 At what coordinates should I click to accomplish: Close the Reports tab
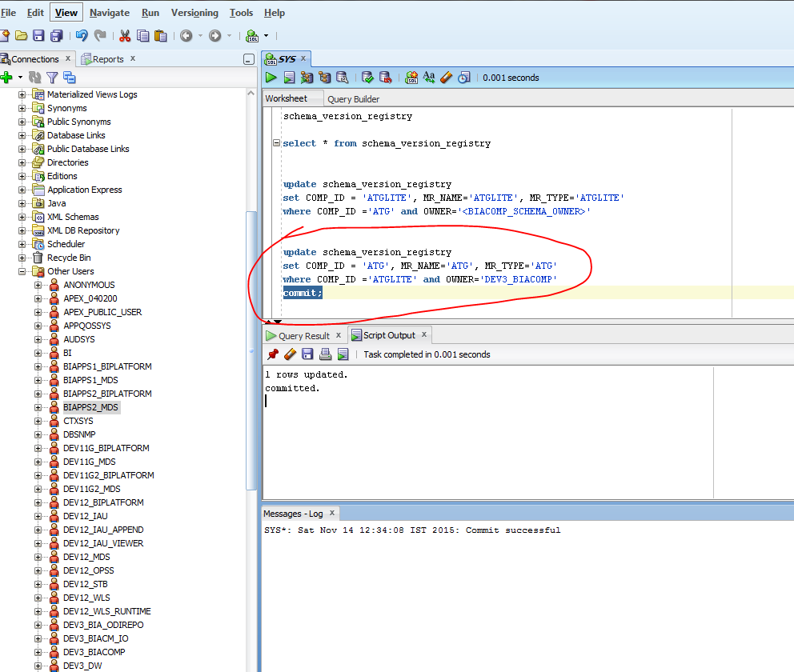pyautogui.click(x=133, y=58)
